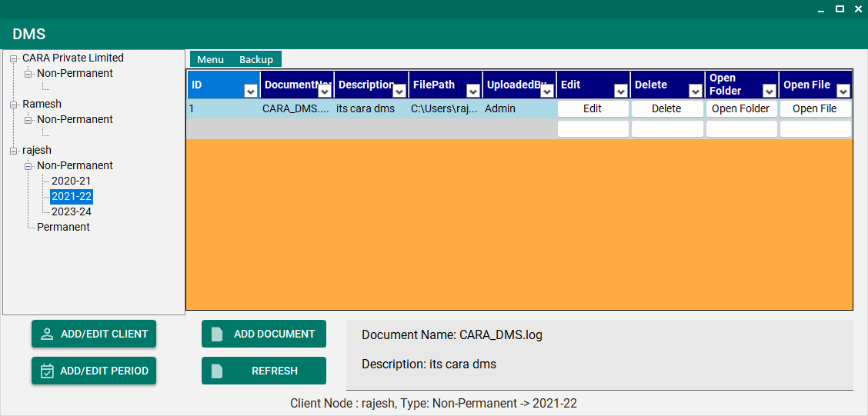The height and width of the screenshot is (416, 868).
Task: Open the Description column filter arrow
Action: [x=399, y=92]
